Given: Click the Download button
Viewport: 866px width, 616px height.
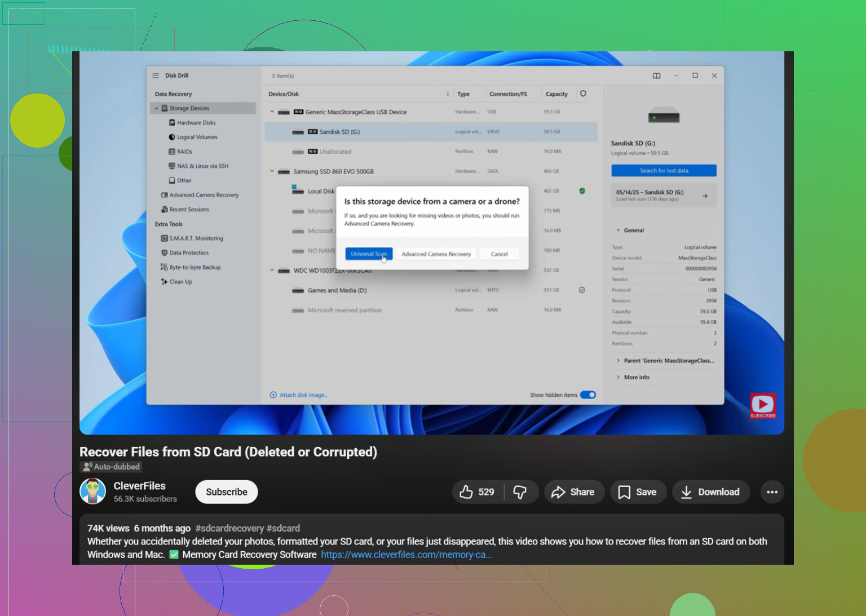Looking at the screenshot, I should tap(711, 492).
